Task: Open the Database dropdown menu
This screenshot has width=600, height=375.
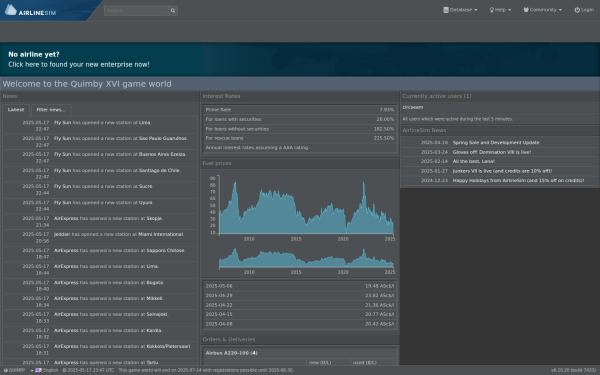Action: [x=460, y=10]
